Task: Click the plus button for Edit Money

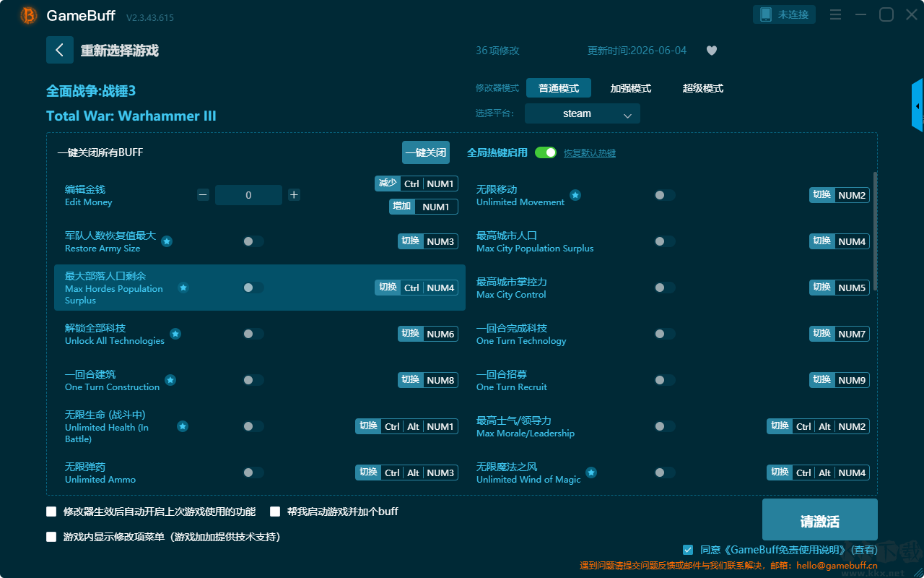Action: [x=294, y=194]
